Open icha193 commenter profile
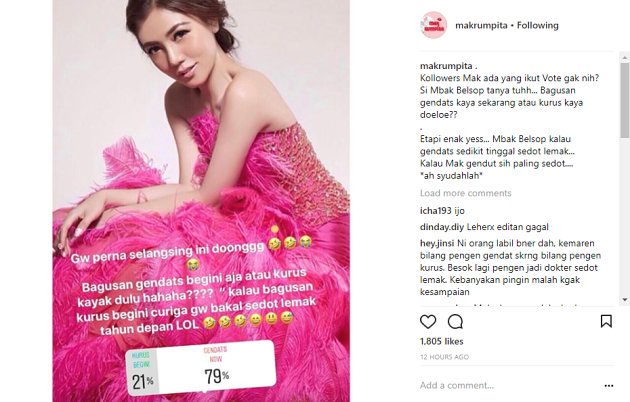The height and width of the screenshot is (402, 630). 436,210
